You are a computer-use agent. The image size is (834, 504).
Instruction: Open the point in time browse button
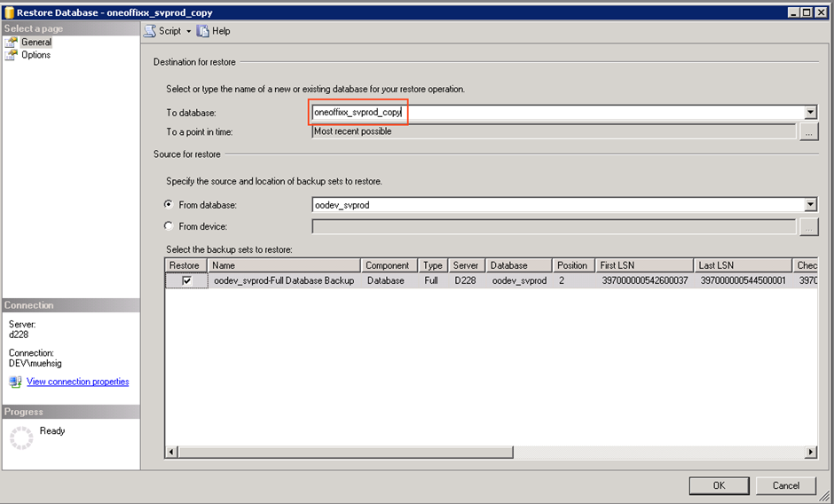pos(808,132)
